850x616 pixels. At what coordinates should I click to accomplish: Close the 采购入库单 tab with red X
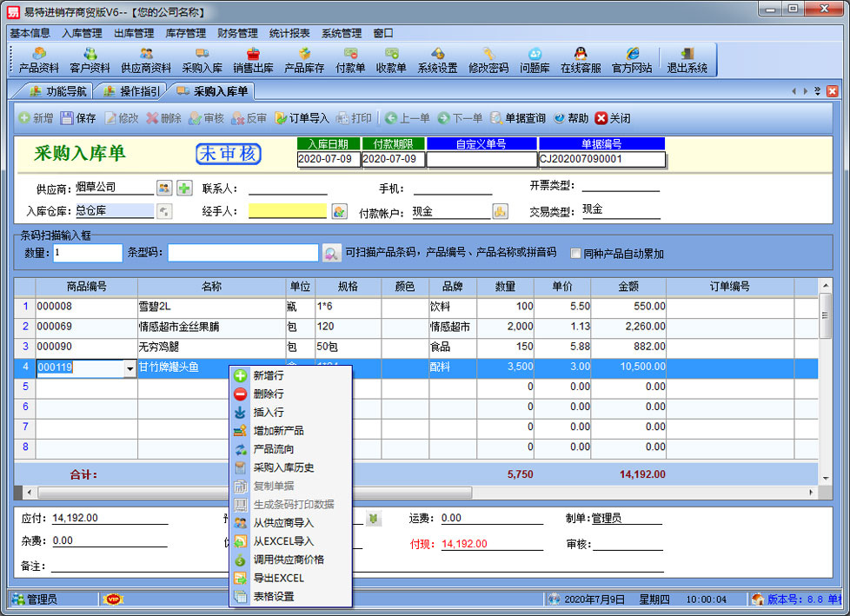tap(832, 91)
